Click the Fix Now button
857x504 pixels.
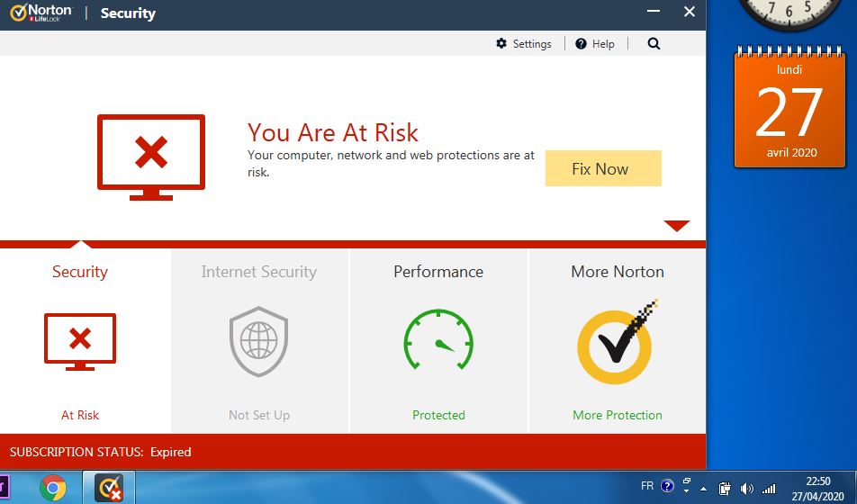click(603, 168)
